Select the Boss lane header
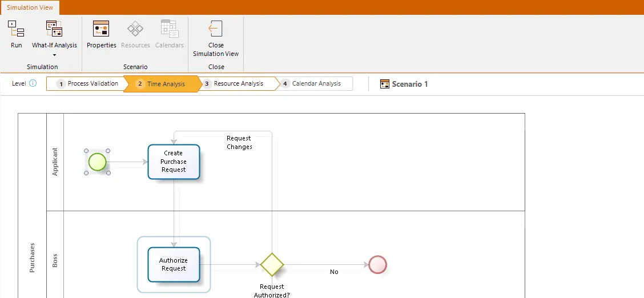Screen dimensions: 644x298 55,255
